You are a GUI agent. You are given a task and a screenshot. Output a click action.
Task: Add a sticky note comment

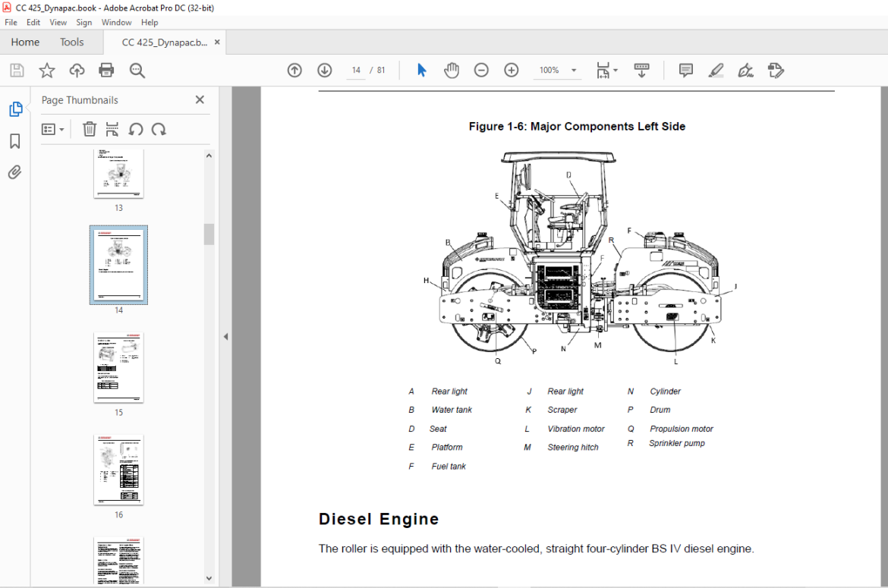(x=686, y=70)
